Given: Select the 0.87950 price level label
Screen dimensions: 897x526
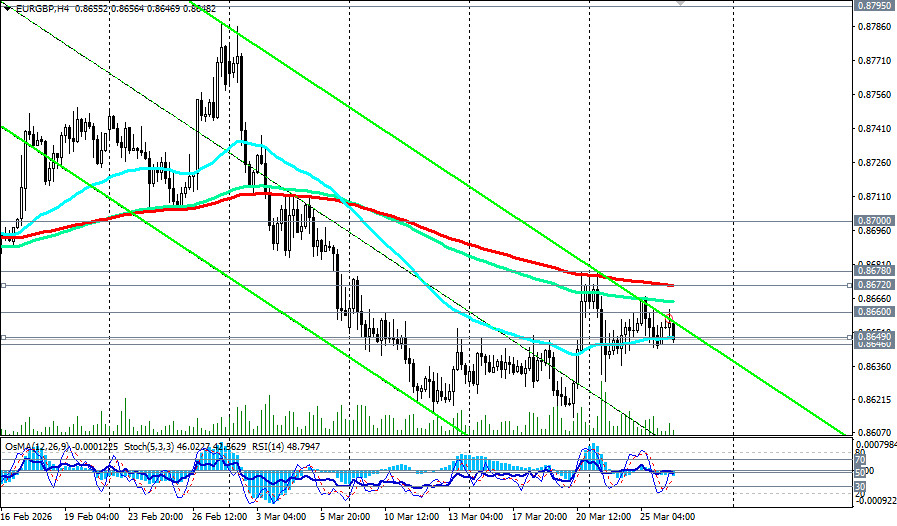Looking at the screenshot, I should [874, 6].
